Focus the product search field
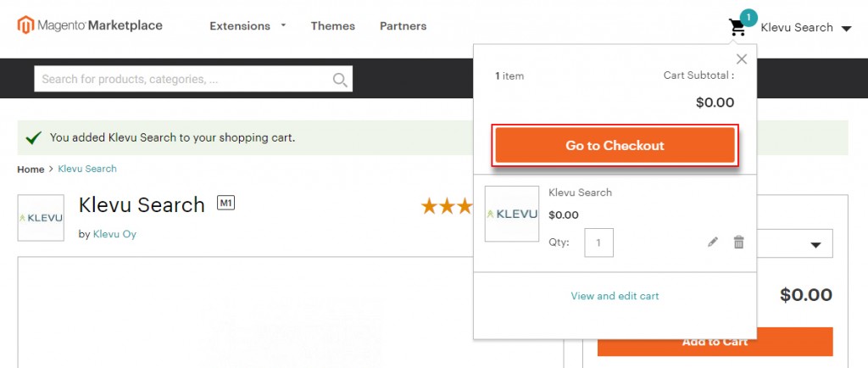This screenshot has width=868, height=368. click(182, 80)
